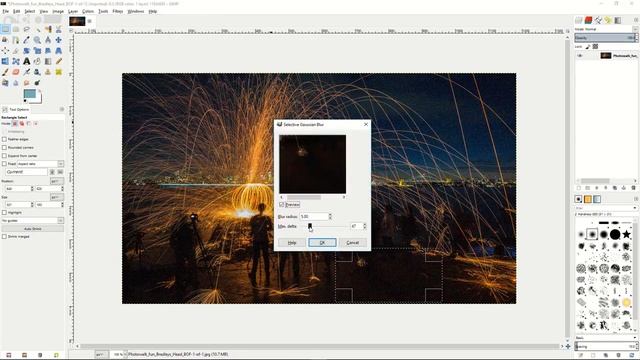Select the Eraser tool
The height and width of the screenshot is (360, 640).
click(16, 72)
